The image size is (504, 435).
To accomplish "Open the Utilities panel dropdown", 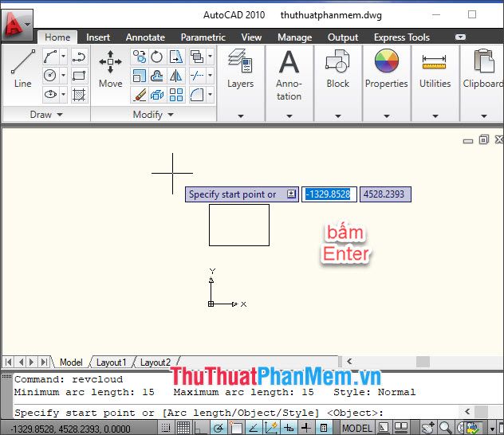I will click(435, 116).
